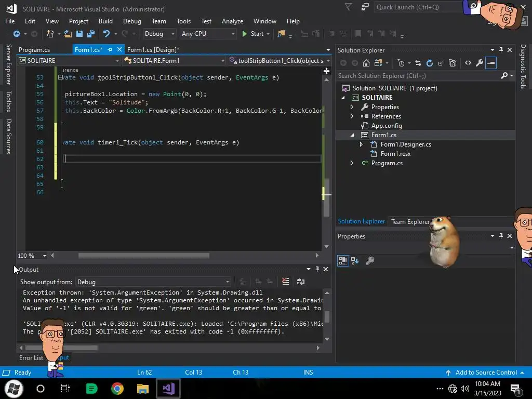This screenshot has width=532, height=399.
Task: Click the Search Solution Explorer field
Action: [417, 76]
